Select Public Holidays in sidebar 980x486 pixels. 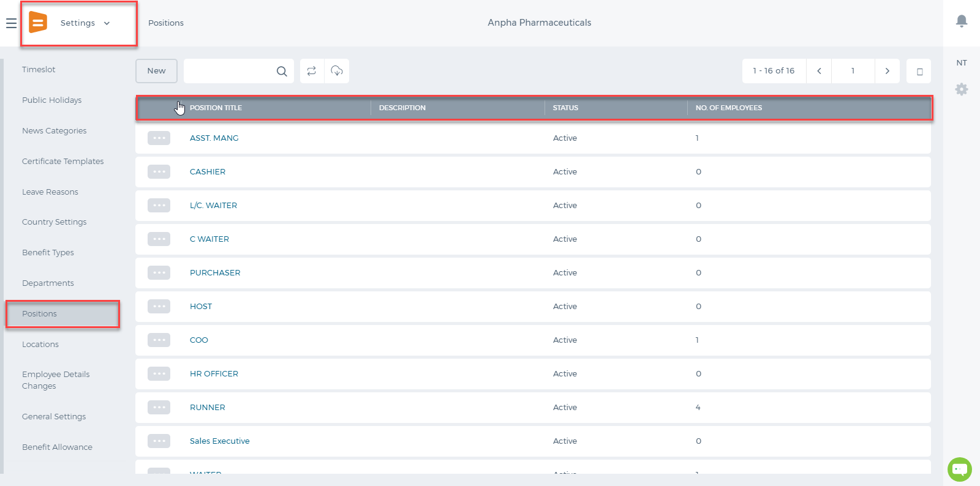pos(52,100)
